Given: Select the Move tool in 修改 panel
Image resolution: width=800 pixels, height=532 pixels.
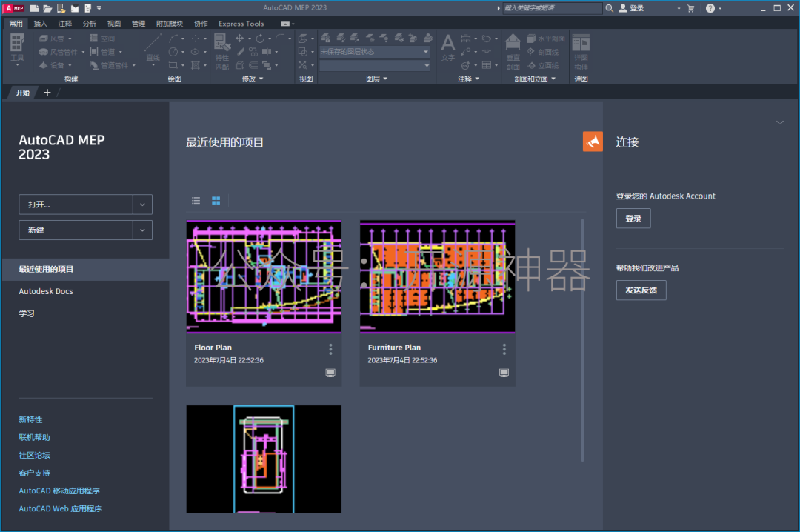Looking at the screenshot, I should point(239,39).
